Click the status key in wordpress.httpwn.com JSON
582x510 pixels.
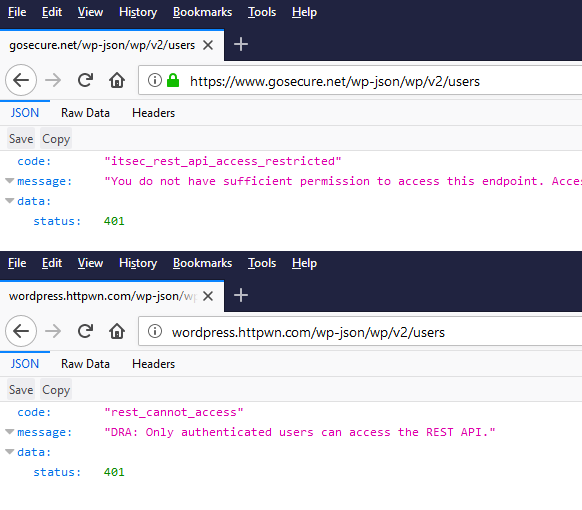pyautogui.click(x=57, y=472)
